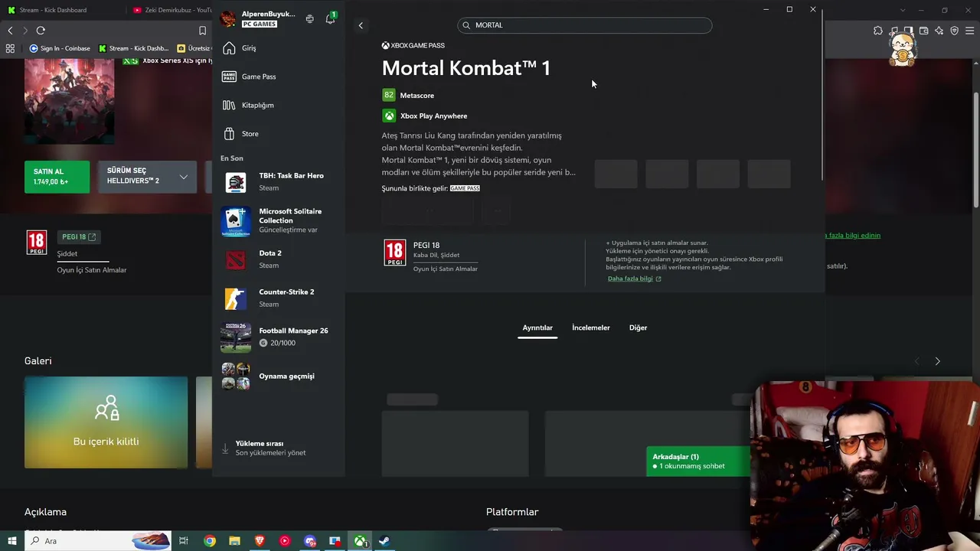The image size is (980, 551).
Task: Open the browser AI sparkle icon
Action: click(939, 31)
